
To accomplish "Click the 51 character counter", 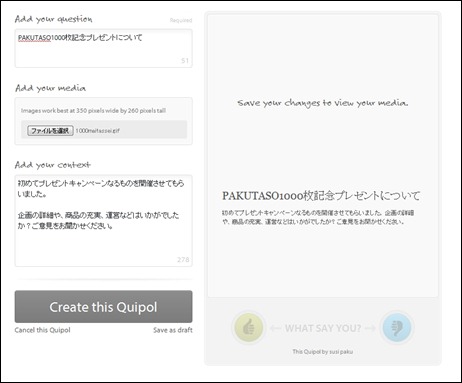I will [185, 61].
